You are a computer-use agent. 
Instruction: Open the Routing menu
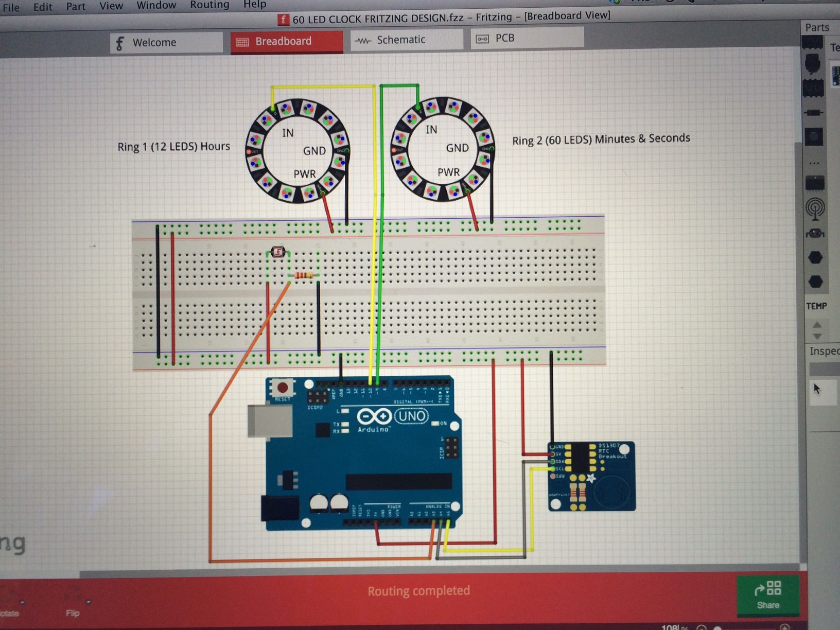tap(209, 5)
